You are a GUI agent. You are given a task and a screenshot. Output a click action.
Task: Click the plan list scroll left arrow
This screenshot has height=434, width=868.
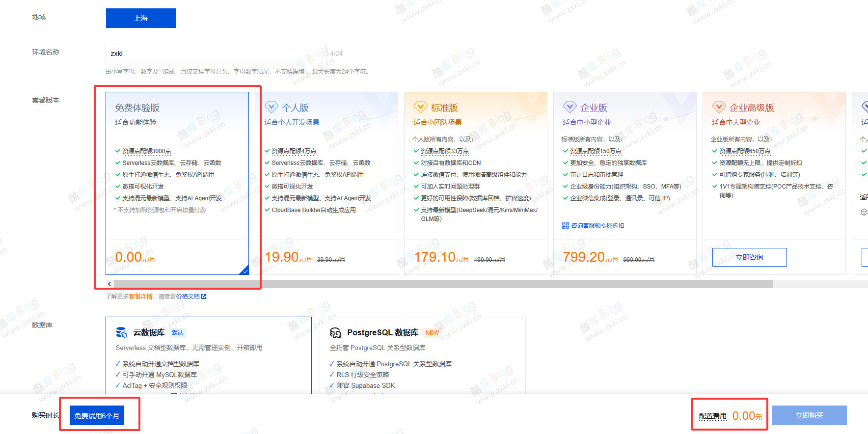pyautogui.click(x=109, y=284)
